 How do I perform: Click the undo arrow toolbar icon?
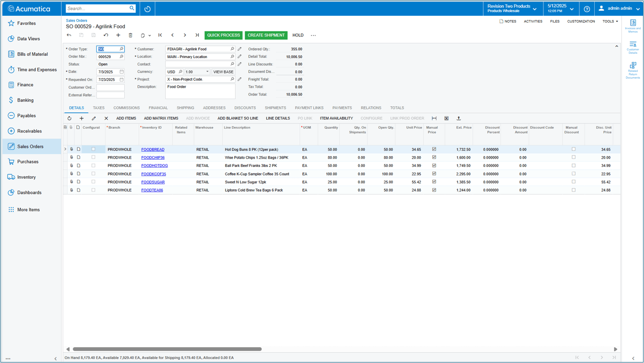tap(106, 35)
